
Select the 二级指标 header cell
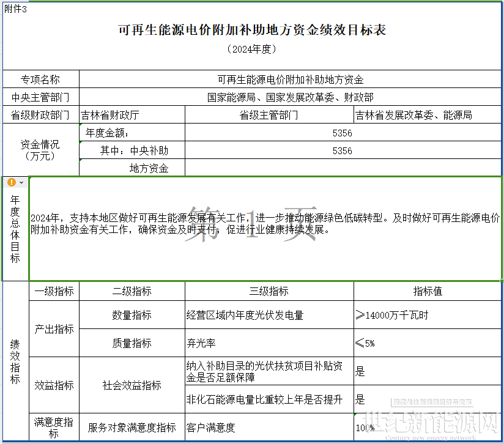point(132,291)
